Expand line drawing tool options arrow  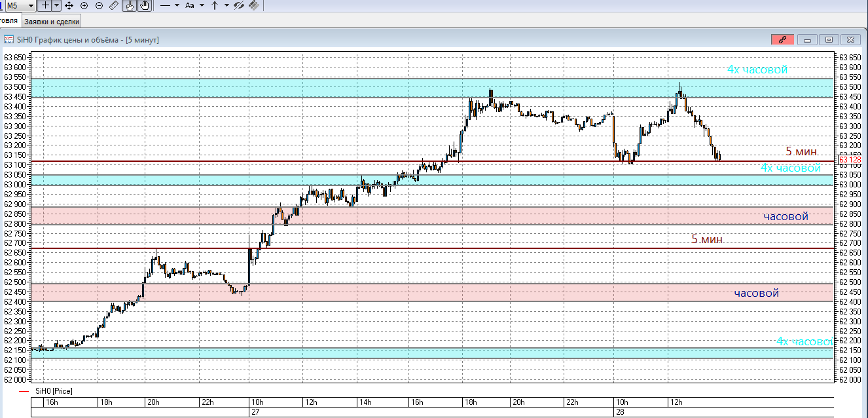pyautogui.click(x=177, y=5)
